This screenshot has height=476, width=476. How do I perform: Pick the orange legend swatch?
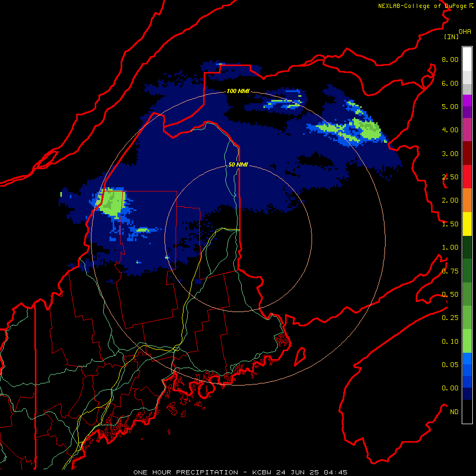click(x=467, y=200)
